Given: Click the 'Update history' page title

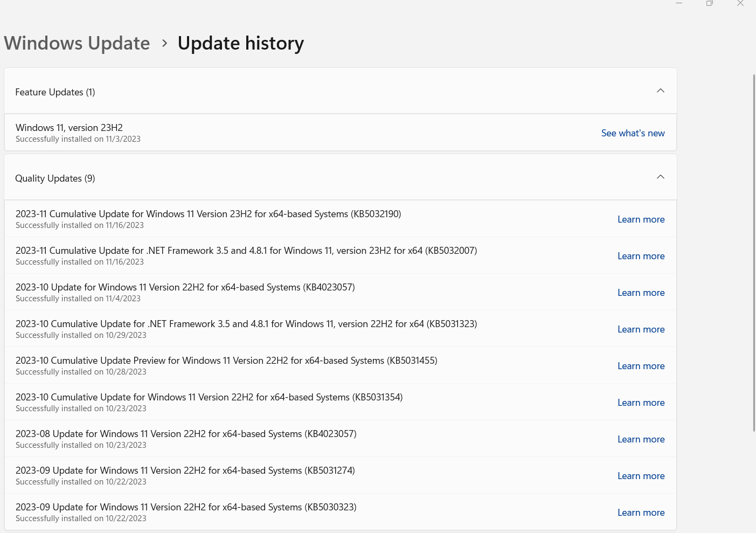Looking at the screenshot, I should [241, 43].
